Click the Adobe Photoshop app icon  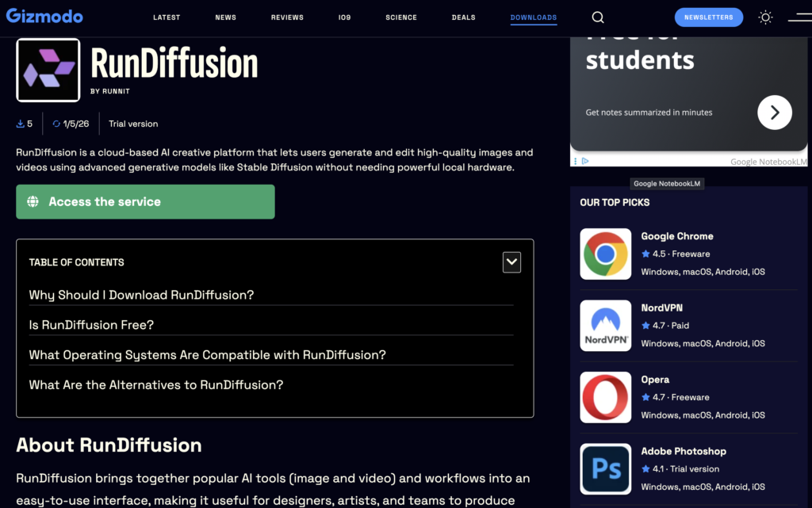(x=605, y=468)
